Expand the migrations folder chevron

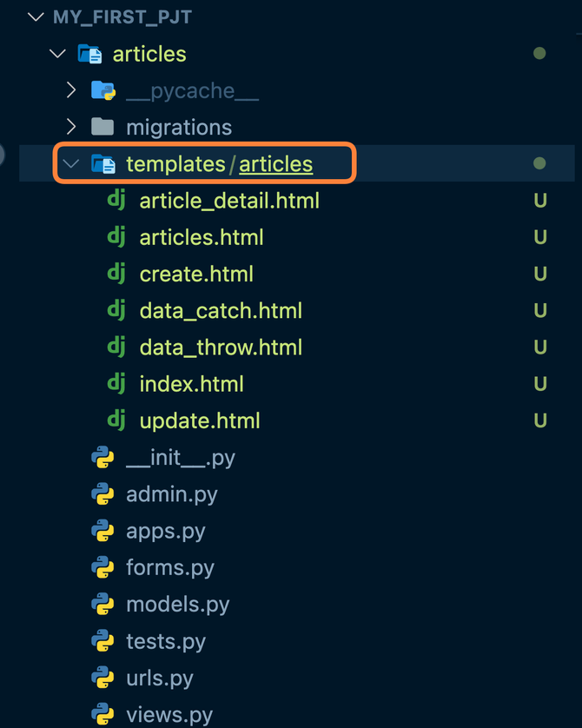point(72,127)
